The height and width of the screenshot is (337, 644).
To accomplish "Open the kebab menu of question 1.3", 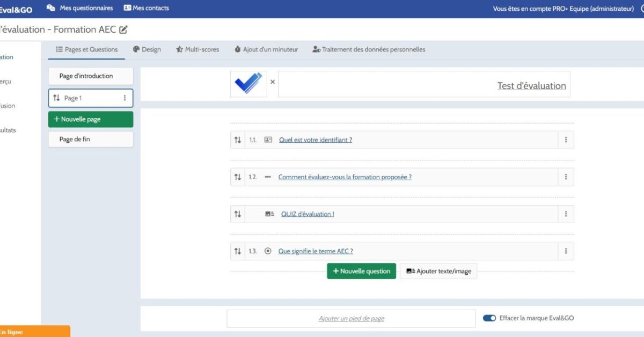I will click(566, 251).
